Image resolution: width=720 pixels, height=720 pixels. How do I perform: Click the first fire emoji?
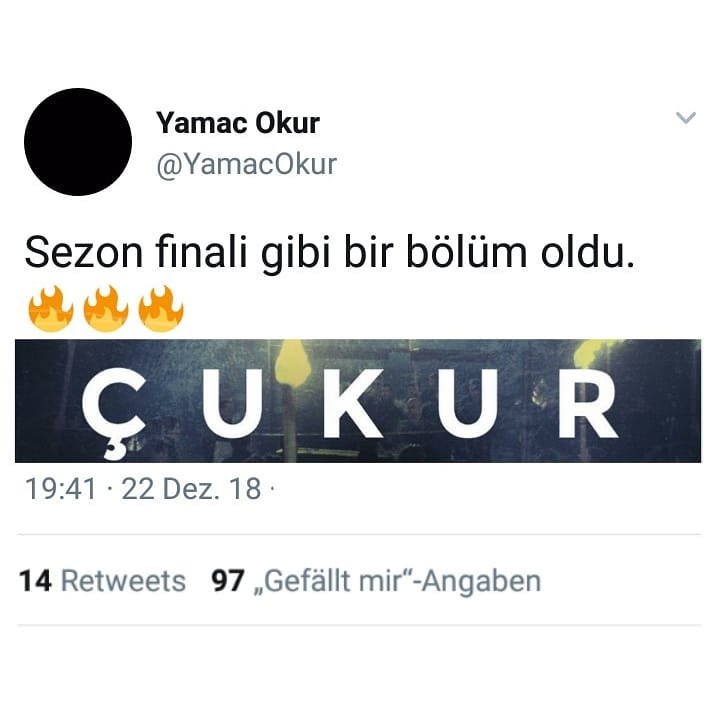tap(51, 308)
